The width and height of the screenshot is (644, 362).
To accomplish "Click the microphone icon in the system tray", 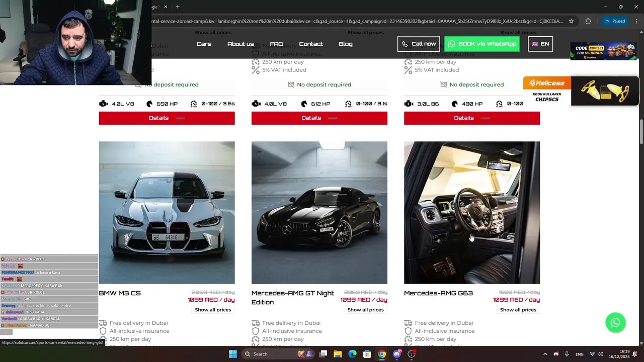I will click(567, 354).
